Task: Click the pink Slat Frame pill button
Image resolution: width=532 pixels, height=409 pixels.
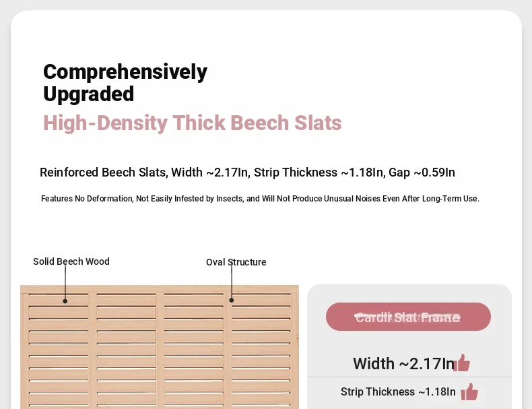Action: coord(408,317)
